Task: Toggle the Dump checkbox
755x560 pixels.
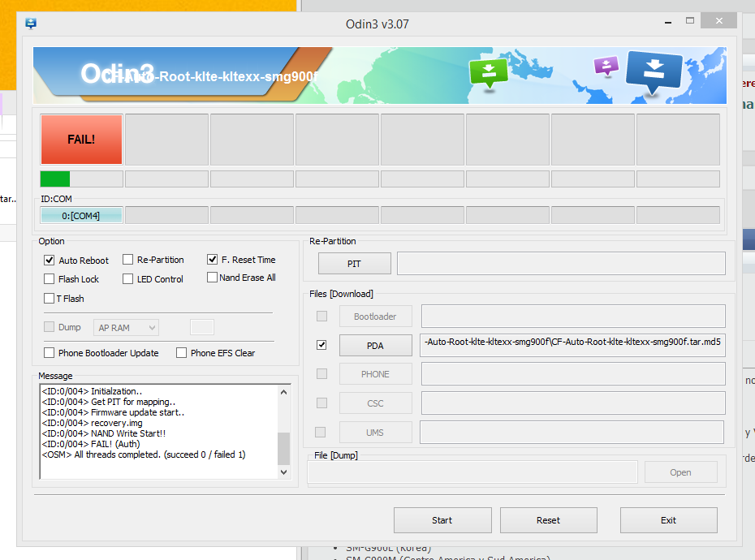Action: tap(49, 327)
